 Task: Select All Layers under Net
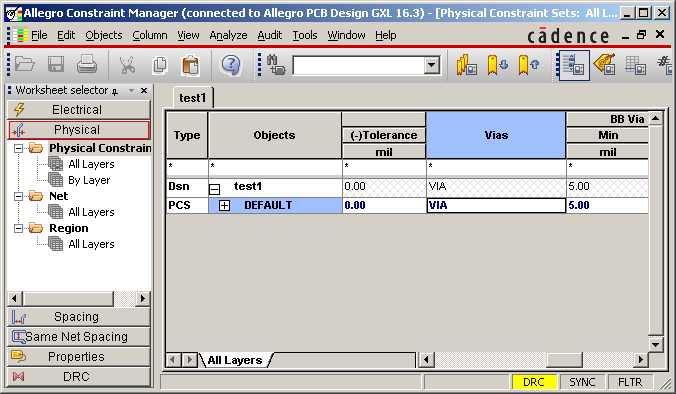pyautogui.click(x=91, y=212)
